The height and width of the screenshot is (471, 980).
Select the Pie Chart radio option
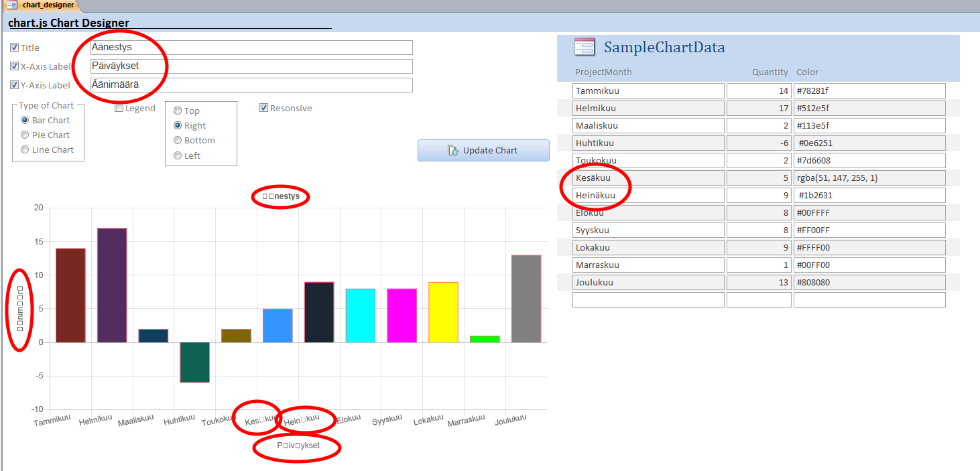click(25, 135)
